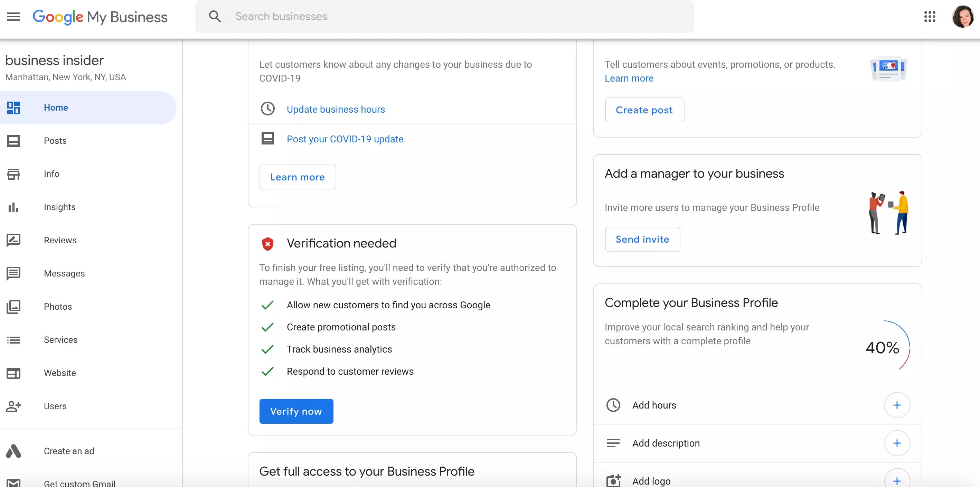Click the Update business hours link

tap(336, 109)
